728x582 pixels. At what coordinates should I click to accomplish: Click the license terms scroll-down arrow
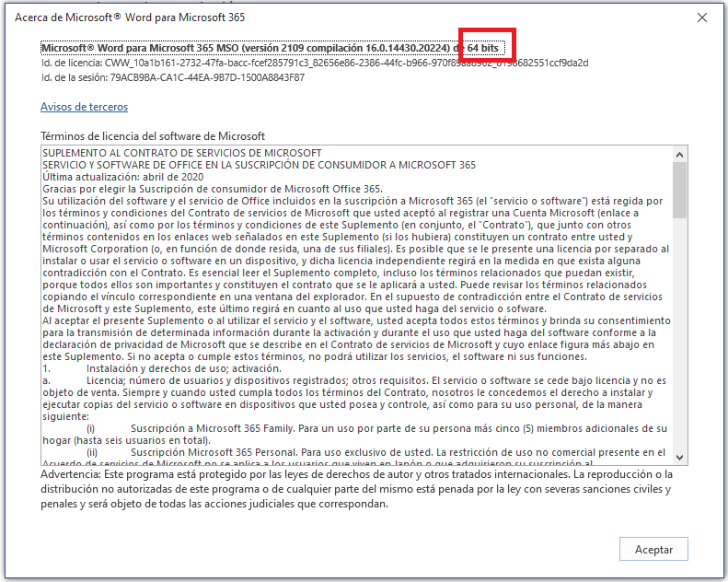680,458
